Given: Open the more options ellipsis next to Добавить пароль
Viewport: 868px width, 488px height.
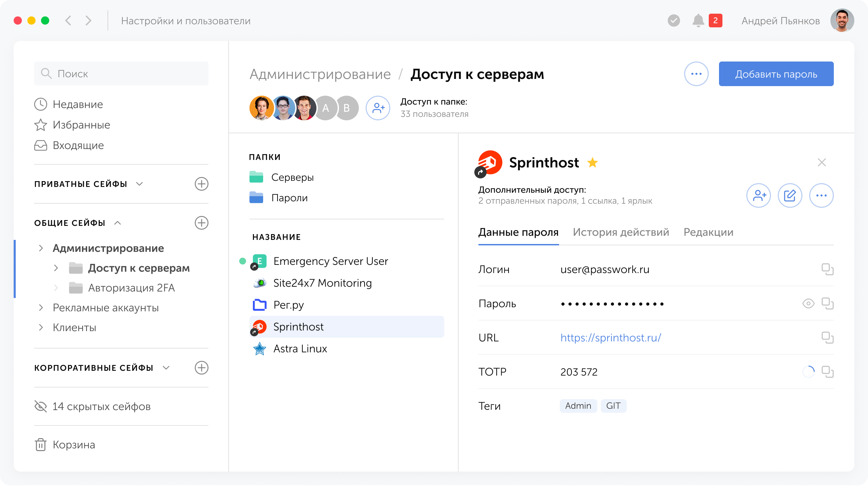Looking at the screenshot, I should pyautogui.click(x=696, y=73).
